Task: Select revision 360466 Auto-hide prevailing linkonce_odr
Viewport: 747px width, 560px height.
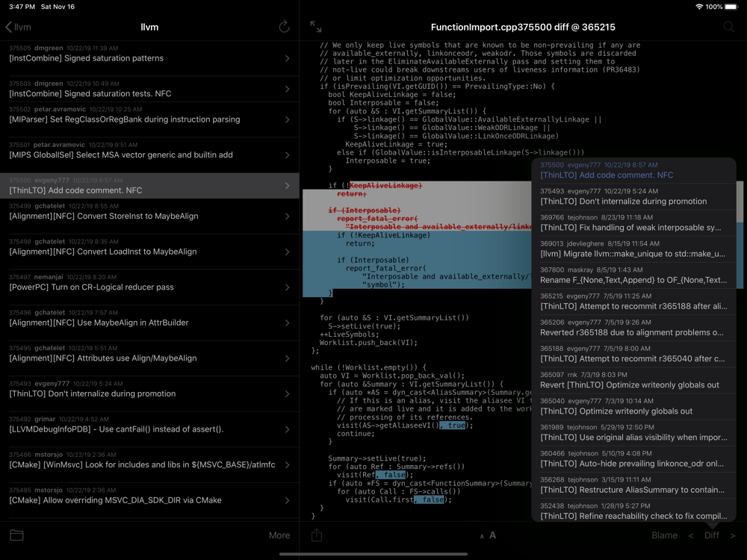Action: click(x=633, y=458)
